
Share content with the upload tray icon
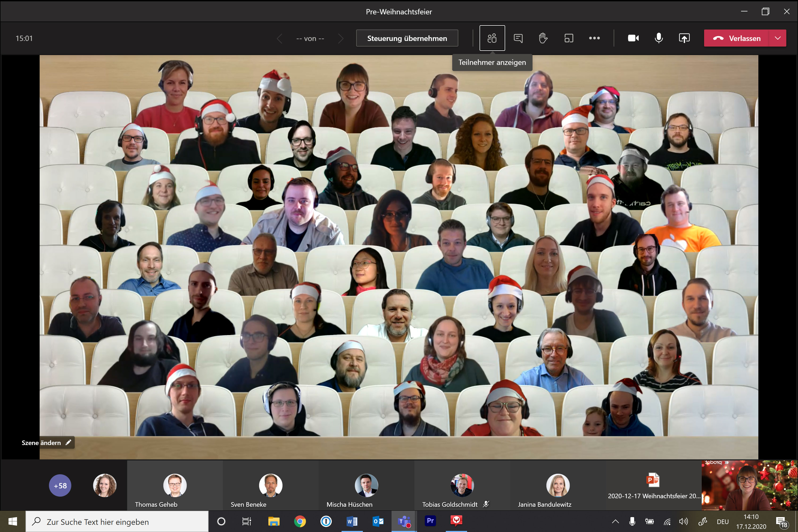coord(684,38)
